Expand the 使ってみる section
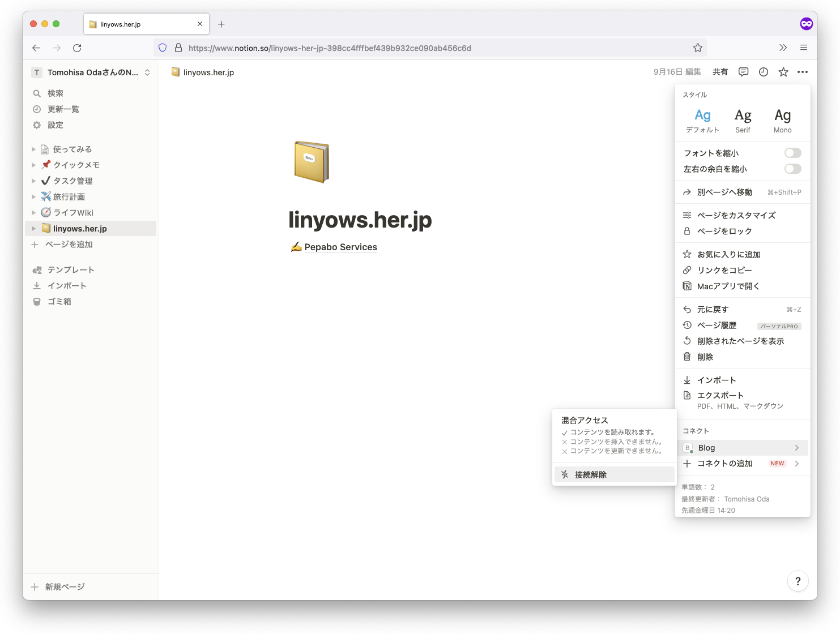 33,149
